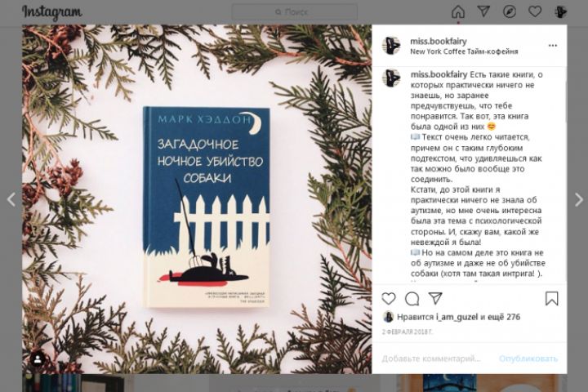Show tagged people on photo
Screen dimensions: 588x392
pos(38,359)
